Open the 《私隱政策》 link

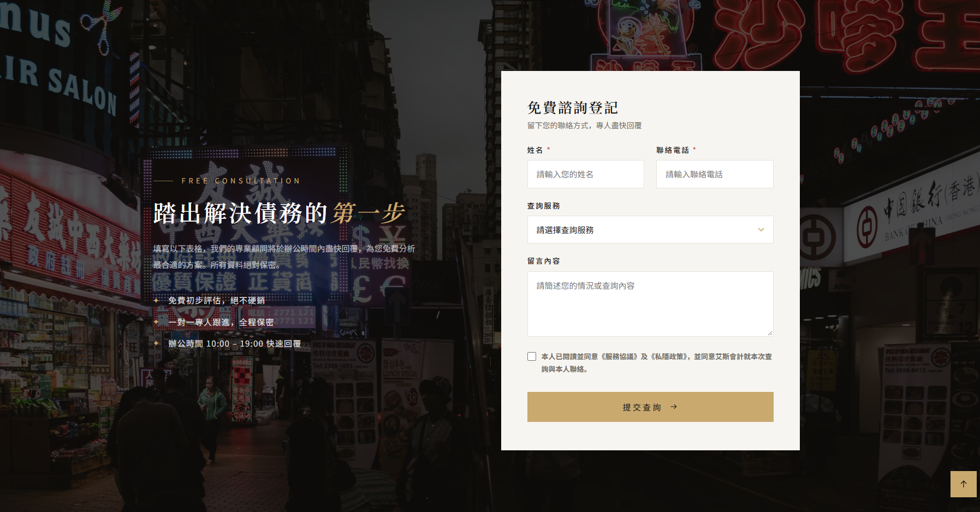click(x=669, y=356)
